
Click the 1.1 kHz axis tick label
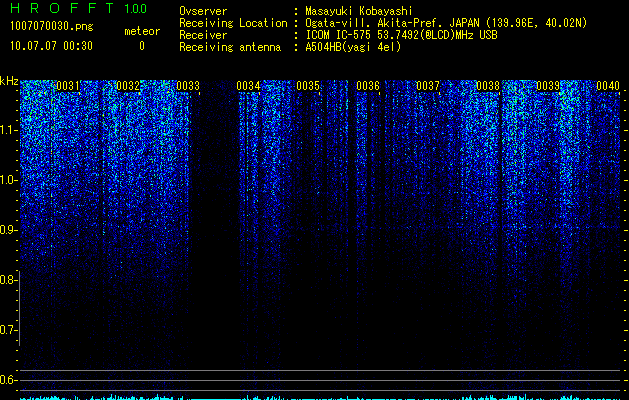[x=8, y=130]
